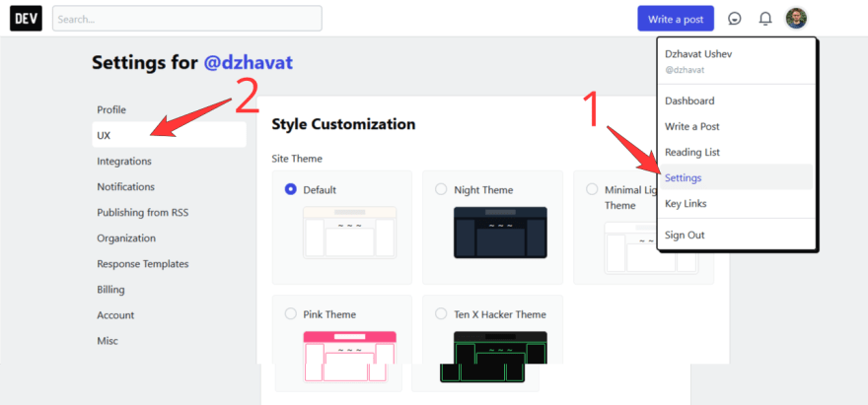
Task: Click the user avatar in header
Action: pos(796,19)
